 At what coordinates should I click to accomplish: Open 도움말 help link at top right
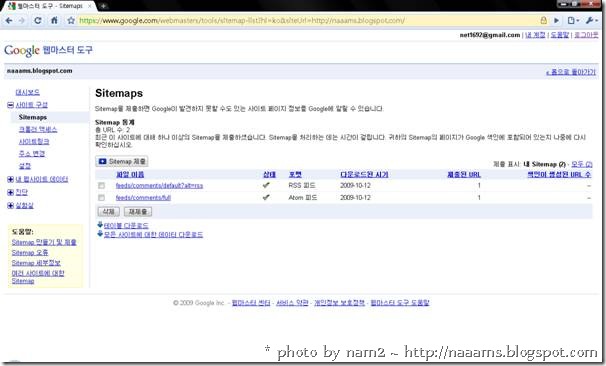560,35
